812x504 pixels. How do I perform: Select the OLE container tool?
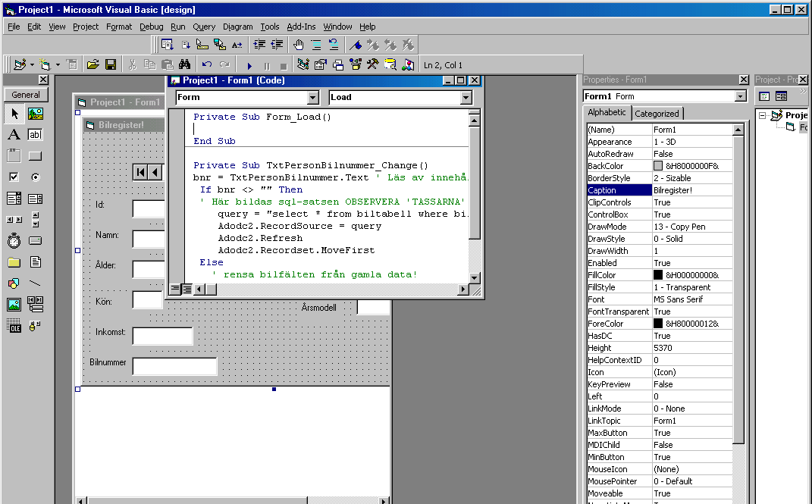click(x=14, y=325)
